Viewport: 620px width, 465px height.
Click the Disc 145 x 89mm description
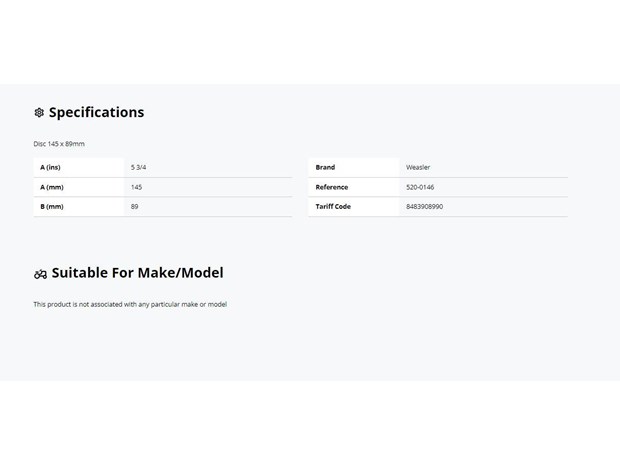click(x=59, y=144)
